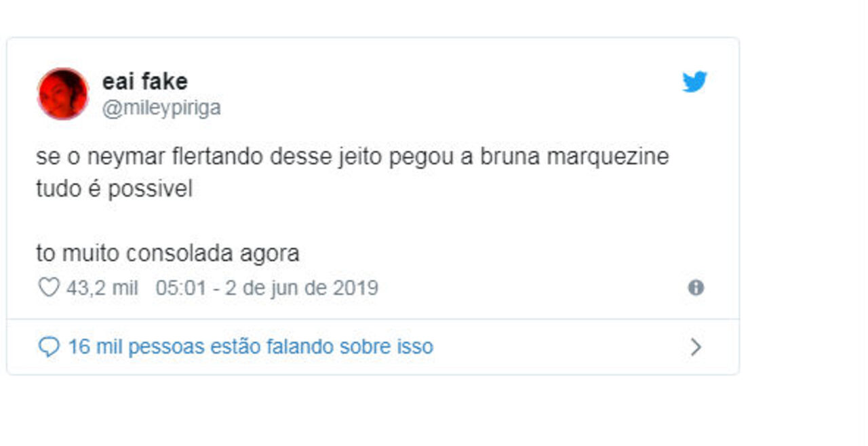Click the Twitter bird logo
Viewport: 868px width, 446px height.
pyautogui.click(x=694, y=82)
